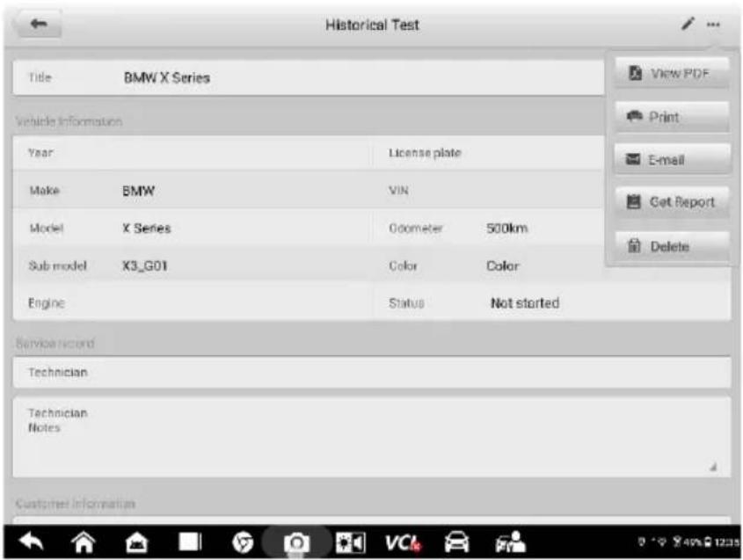The width and height of the screenshot is (743, 560).
Task: Select the Model value X Series
Action: coord(147,229)
